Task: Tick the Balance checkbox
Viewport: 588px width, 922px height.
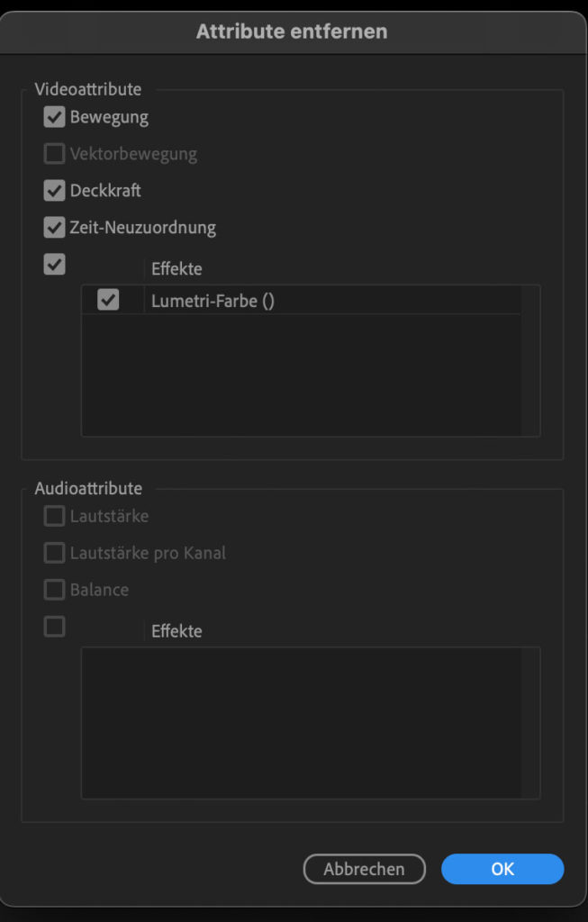Action: tap(55, 590)
